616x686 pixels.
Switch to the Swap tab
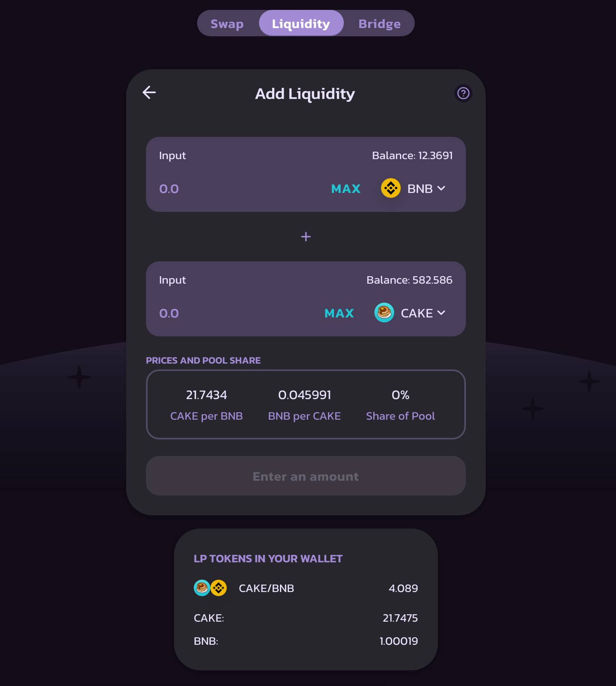tap(227, 23)
